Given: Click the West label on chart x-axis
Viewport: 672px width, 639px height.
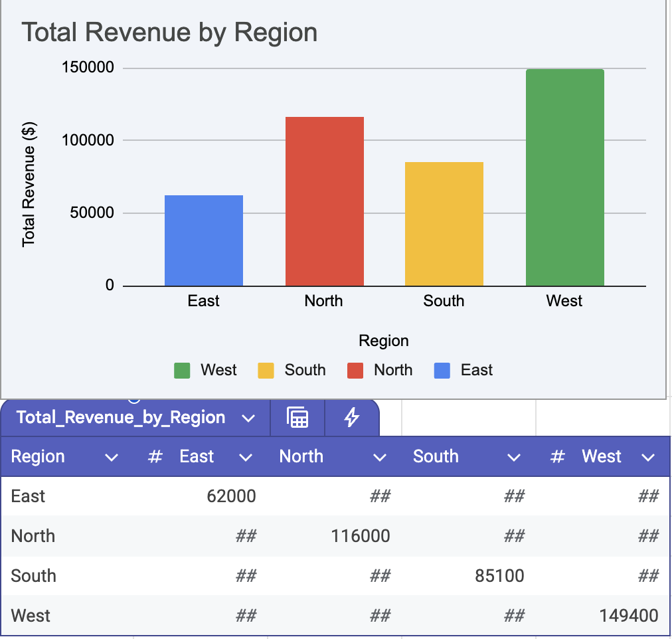Looking at the screenshot, I should pyautogui.click(x=564, y=301).
